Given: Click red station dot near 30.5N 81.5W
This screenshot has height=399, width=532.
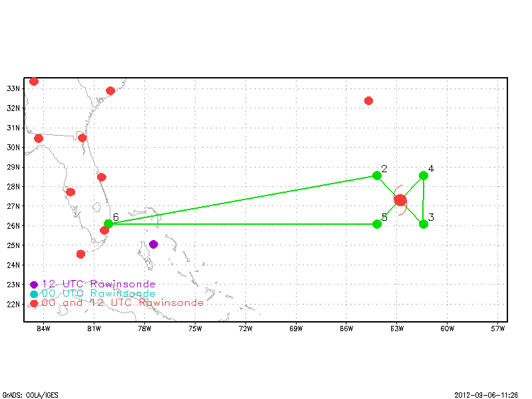Looking at the screenshot, I should (82, 138).
